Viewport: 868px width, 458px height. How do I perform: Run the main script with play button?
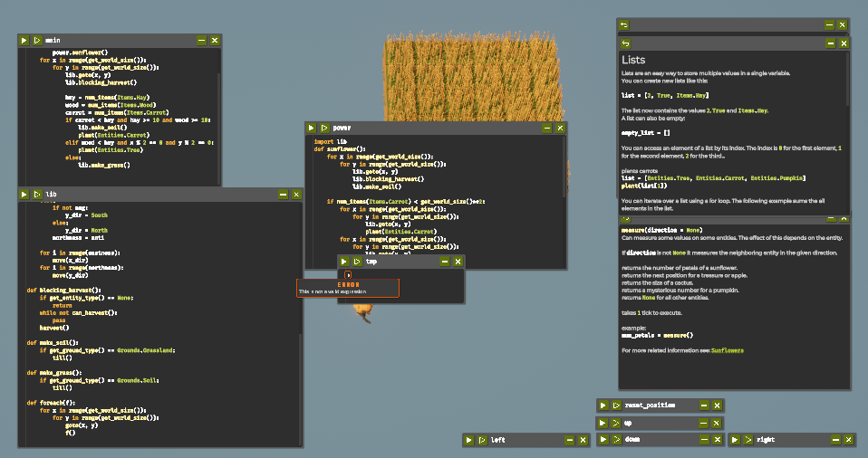[24, 41]
